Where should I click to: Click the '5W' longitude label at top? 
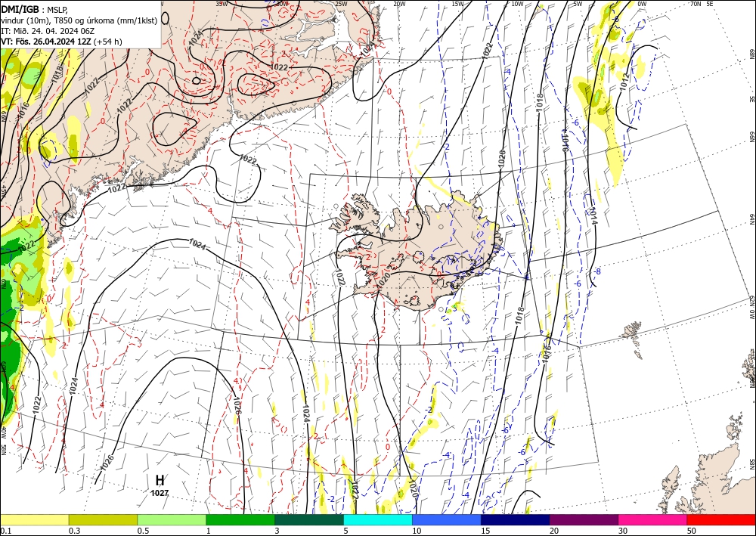(x=578, y=4)
